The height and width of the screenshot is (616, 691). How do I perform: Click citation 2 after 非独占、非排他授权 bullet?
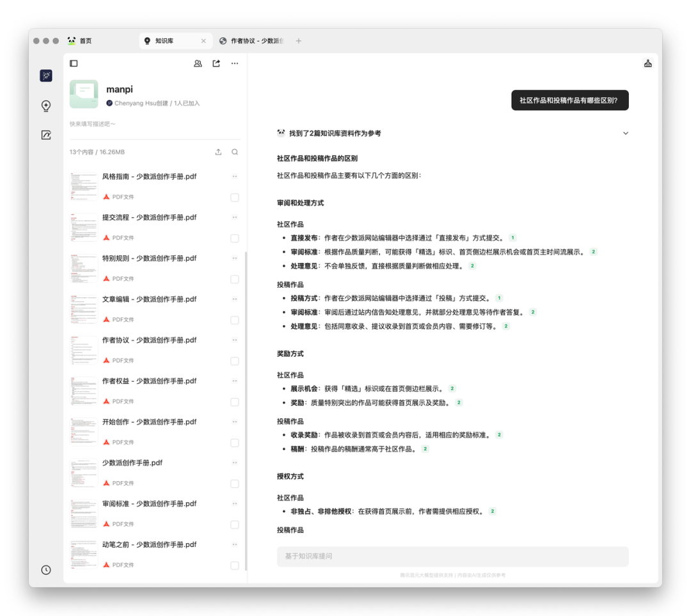tap(492, 512)
